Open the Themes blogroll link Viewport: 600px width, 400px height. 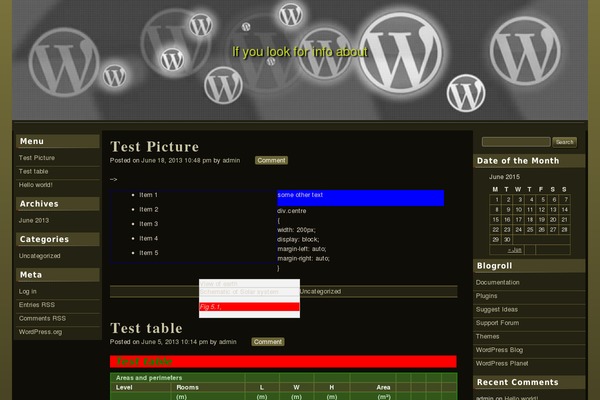[x=488, y=336]
